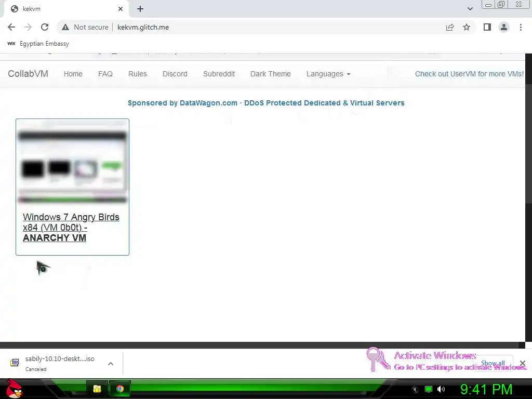Click Show all downloads button
Viewport: 532px width, 399px height.
coord(493,363)
